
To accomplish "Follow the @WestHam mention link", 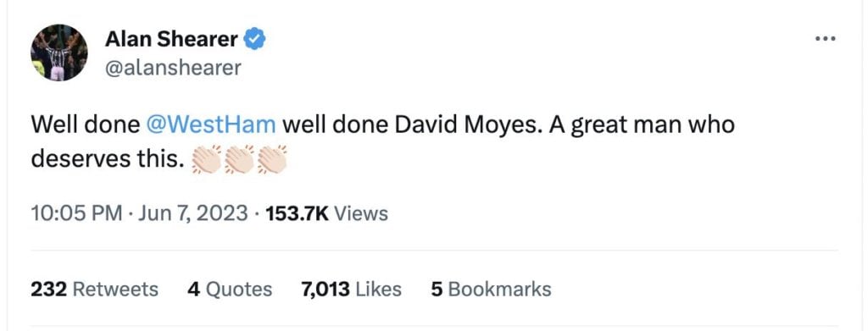I will pyautogui.click(x=211, y=125).
